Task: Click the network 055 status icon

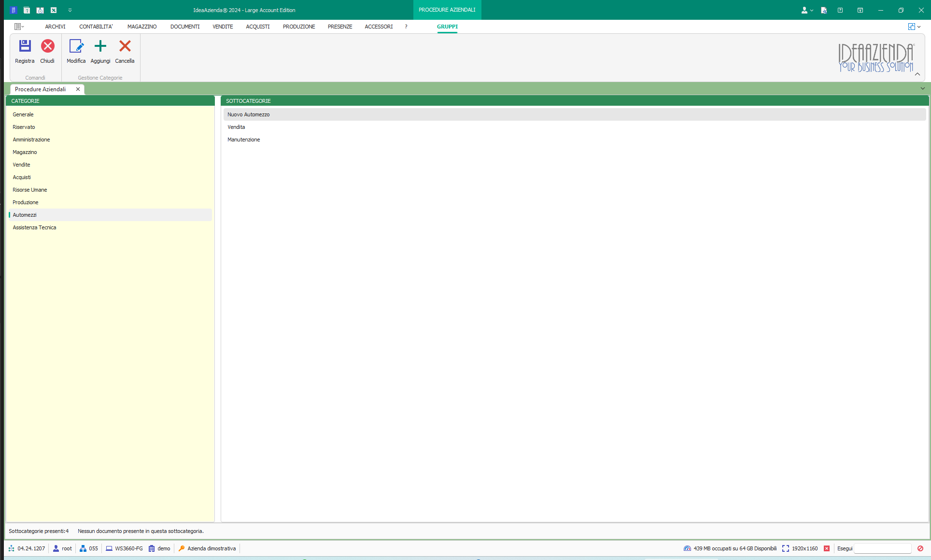Action: (83, 548)
